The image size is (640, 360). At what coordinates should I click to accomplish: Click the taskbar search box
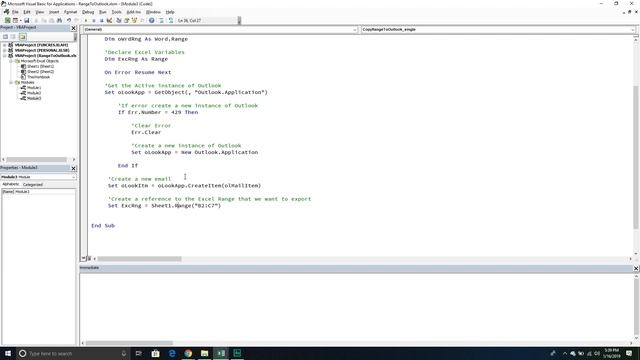coord(73,353)
